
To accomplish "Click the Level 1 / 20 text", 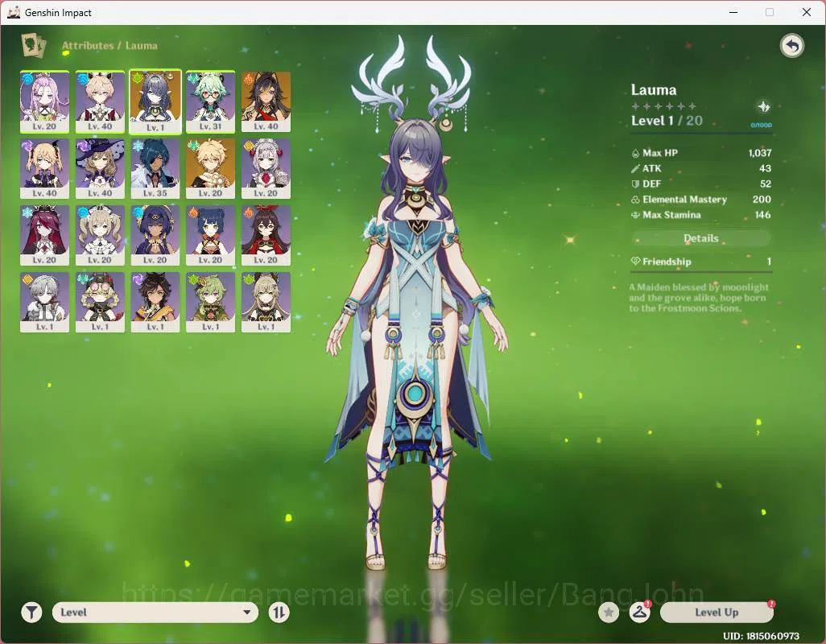I will pos(667,121).
